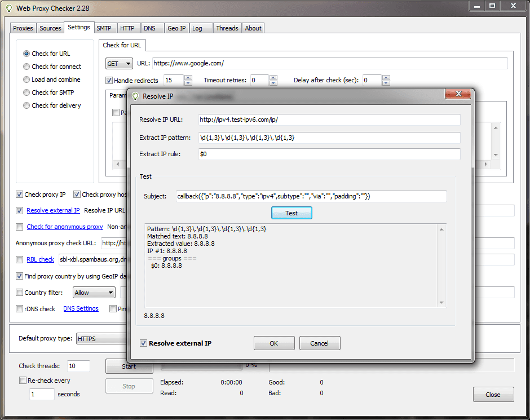The width and height of the screenshot is (530, 420).
Task: Enable the RBL check checkbox
Action: (19, 259)
